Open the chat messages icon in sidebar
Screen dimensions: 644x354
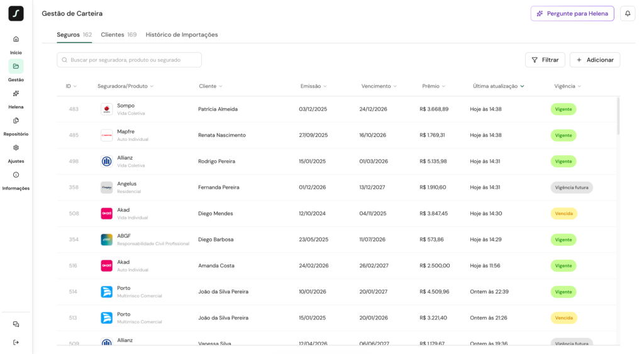click(16, 324)
